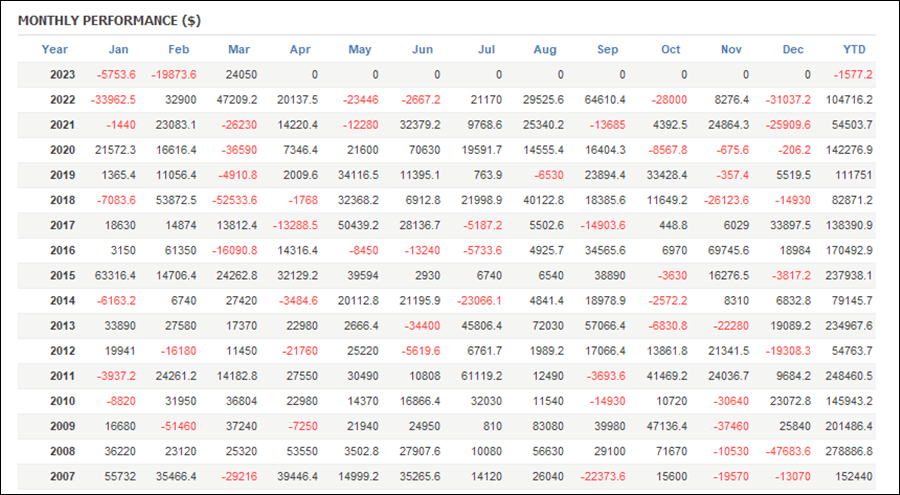Click the Dec column header

coord(793,49)
